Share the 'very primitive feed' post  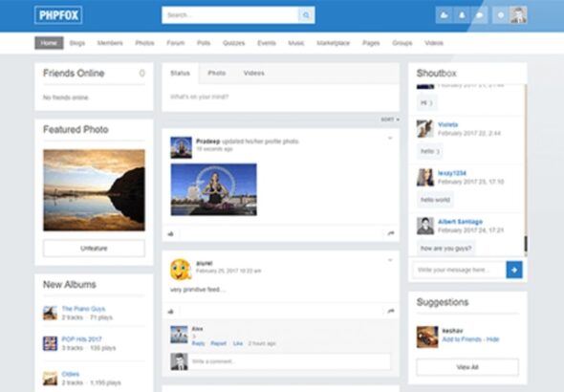[x=391, y=311]
